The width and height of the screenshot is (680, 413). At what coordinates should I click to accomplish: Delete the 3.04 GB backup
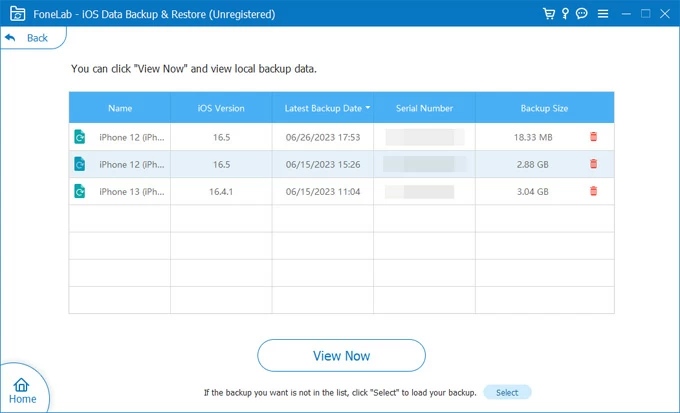[x=593, y=191]
